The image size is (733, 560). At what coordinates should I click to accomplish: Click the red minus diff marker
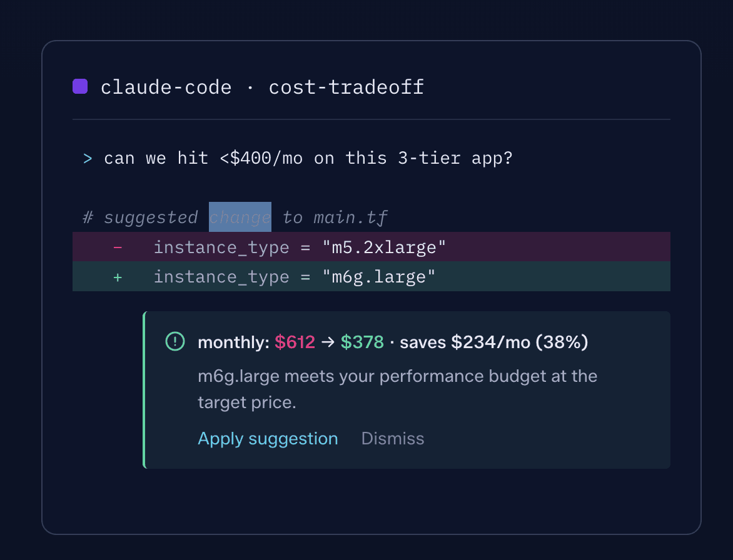tap(118, 247)
